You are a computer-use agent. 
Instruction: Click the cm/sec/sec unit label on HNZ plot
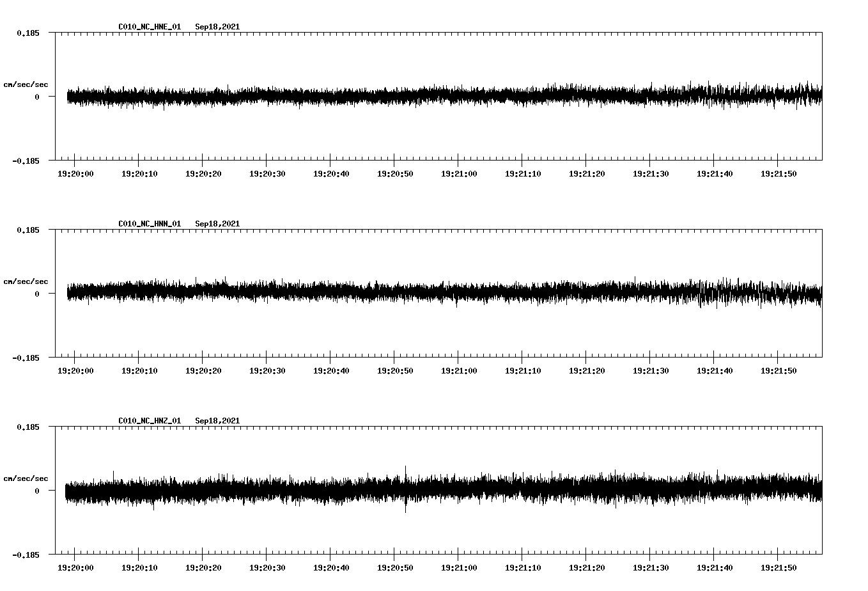(x=26, y=478)
